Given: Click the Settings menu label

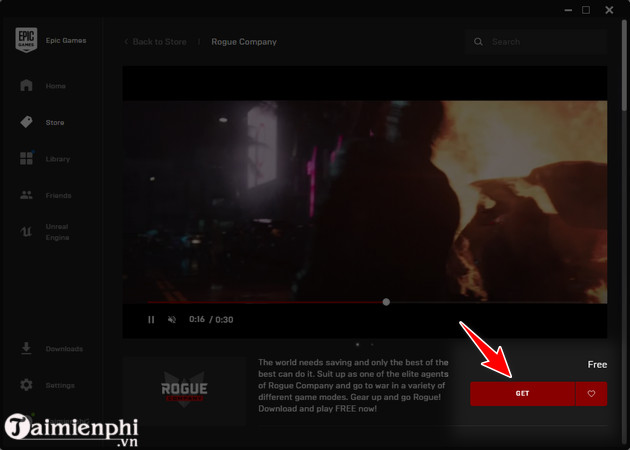Looking at the screenshot, I should (x=60, y=385).
